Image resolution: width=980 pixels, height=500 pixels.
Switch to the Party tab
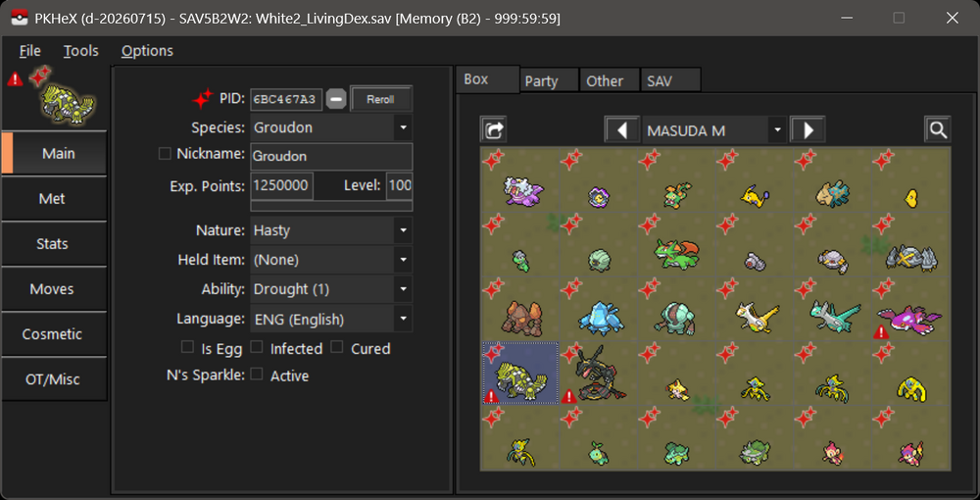coord(541,81)
